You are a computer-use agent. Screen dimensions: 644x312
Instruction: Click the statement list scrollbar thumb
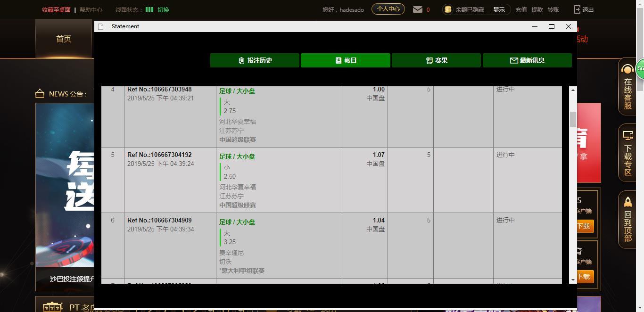pos(573,119)
